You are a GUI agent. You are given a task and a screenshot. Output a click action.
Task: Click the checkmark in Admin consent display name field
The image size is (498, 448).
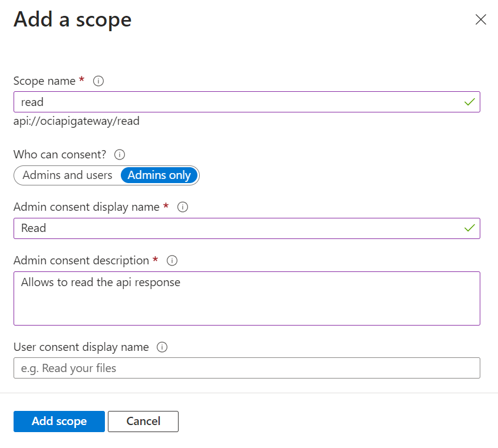tap(469, 228)
